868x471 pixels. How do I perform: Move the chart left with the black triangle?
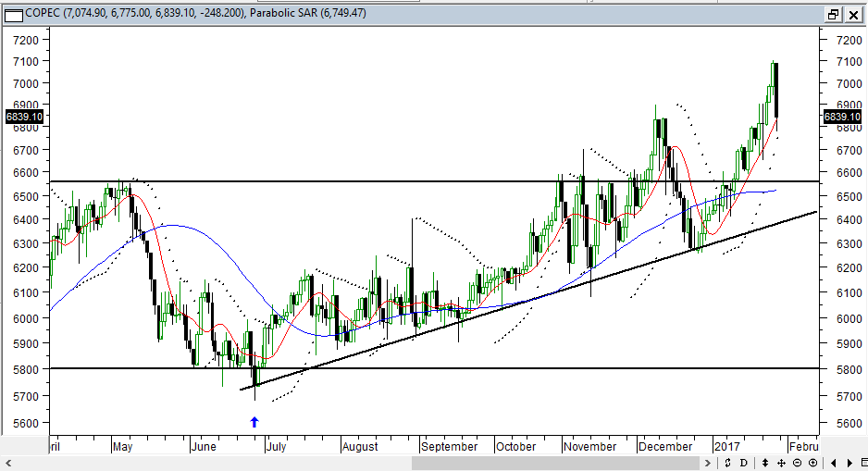click(835, 463)
